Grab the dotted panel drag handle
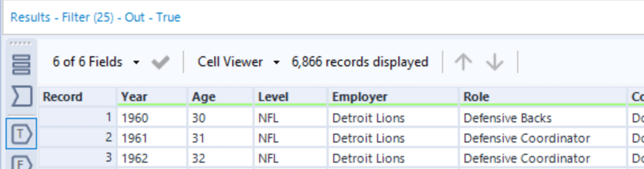 (x=21, y=44)
